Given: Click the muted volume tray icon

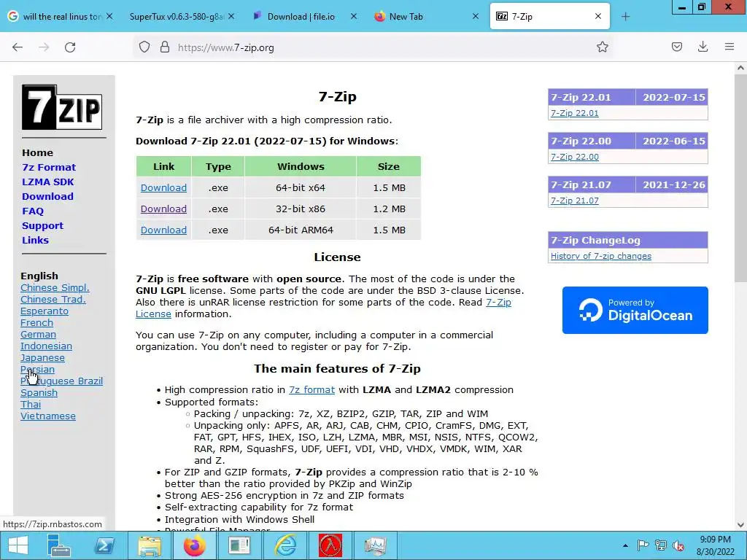Looking at the screenshot, I should click(678, 545).
